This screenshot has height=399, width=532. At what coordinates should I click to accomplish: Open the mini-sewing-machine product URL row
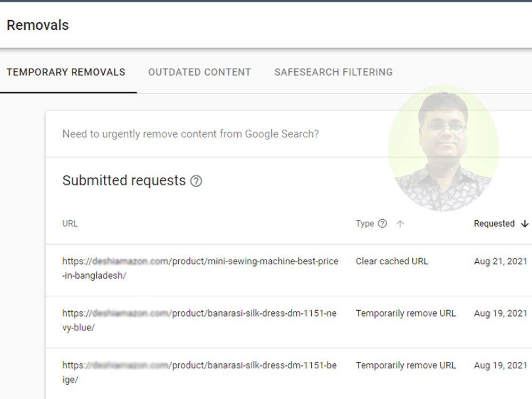point(200,268)
